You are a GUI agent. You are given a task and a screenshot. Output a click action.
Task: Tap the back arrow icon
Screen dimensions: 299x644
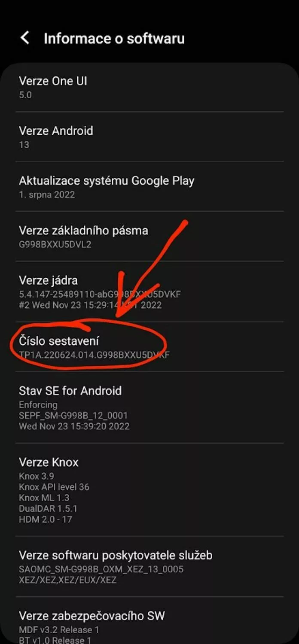click(x=25, y=38)
